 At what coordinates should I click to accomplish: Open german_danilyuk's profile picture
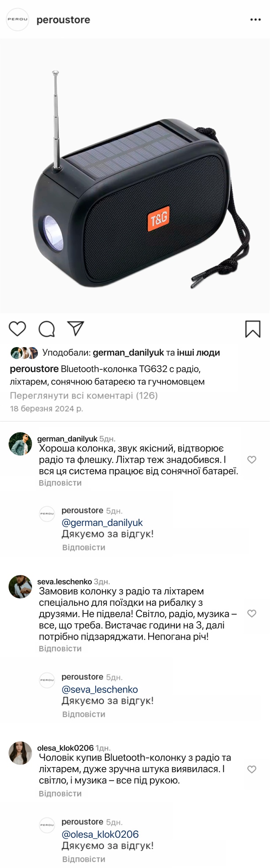pos(20,444)
